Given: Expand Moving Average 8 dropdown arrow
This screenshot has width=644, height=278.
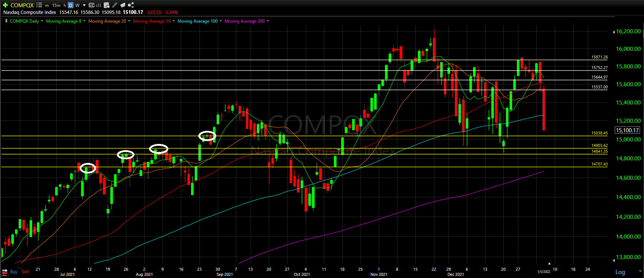Looking at the screenshot, I should [x=84, y=21].
